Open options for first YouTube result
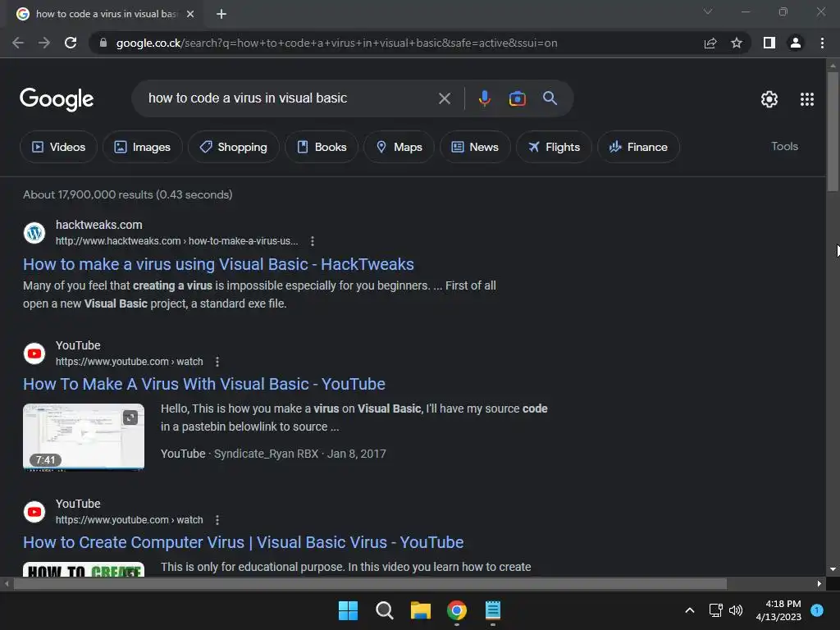 [x=217, y=362]
